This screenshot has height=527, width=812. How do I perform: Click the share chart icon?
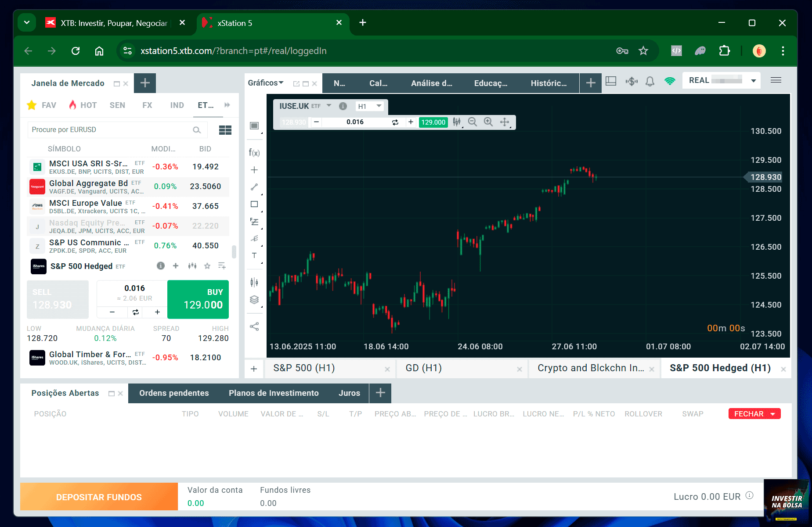pos(254,326)
